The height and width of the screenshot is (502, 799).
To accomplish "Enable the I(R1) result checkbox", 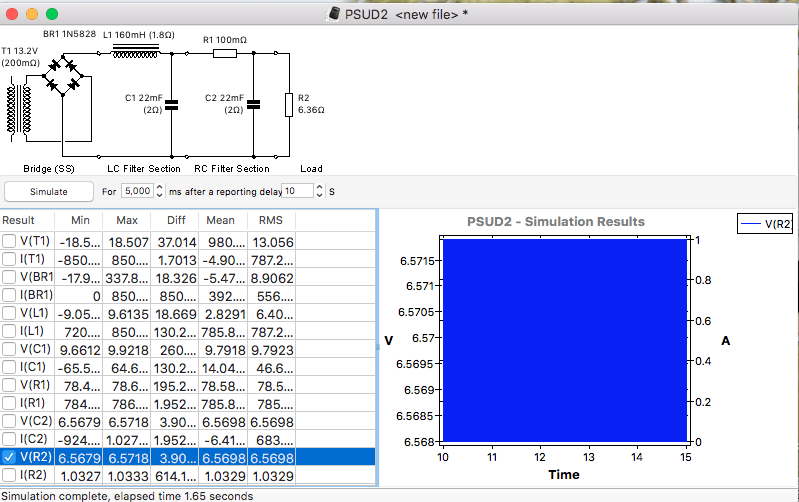I will point(9,403).
